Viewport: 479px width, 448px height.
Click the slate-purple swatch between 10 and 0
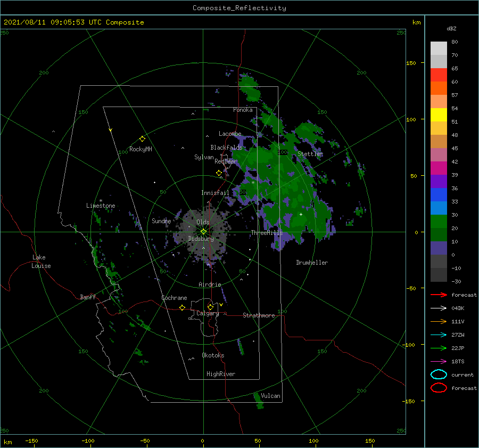pyautogui.click(x=439, y=248)
